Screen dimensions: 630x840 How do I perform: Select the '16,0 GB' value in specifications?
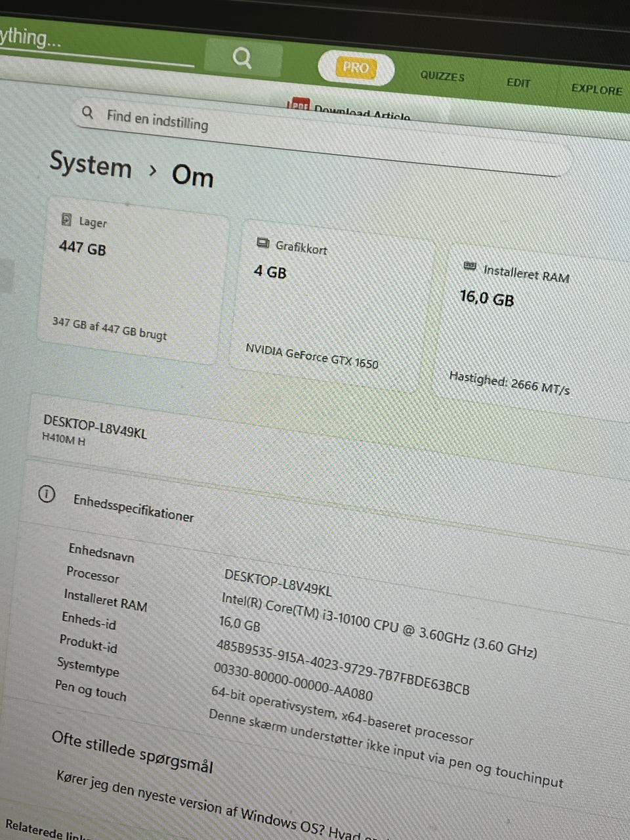tap(239, 623)
